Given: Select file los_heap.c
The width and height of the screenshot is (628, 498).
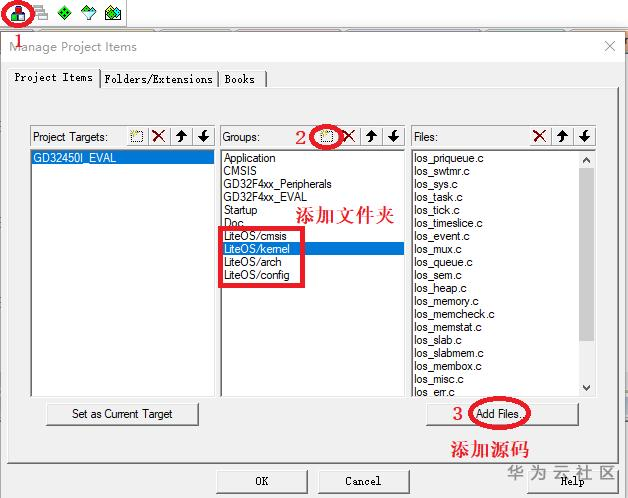Looking at the screenshot, I should point(496,288).
